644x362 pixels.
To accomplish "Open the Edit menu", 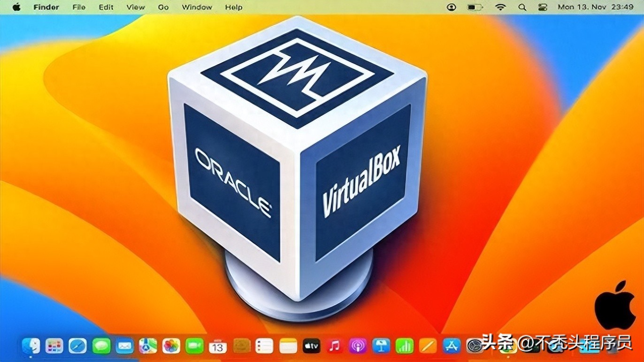I will 106,7.
